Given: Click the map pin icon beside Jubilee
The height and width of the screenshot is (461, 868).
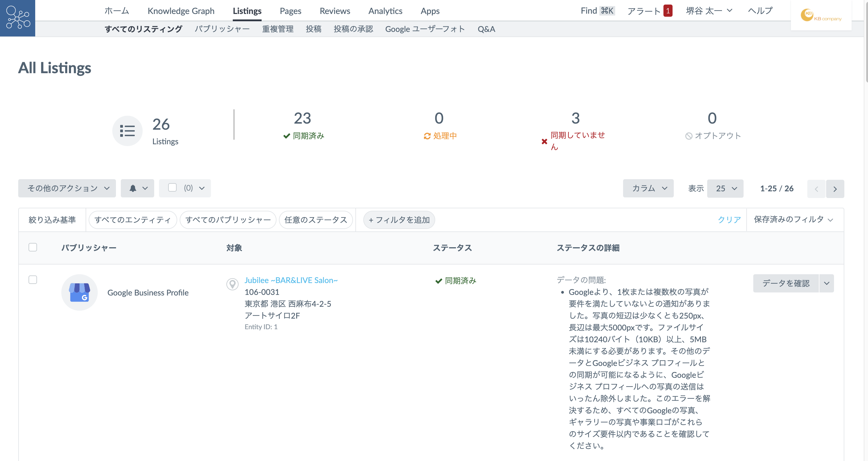Looking at the screenshot, I should (232, 284).
